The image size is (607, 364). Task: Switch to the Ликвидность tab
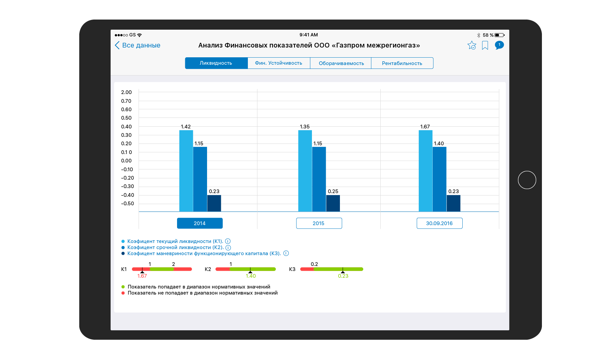click(216, 63)
